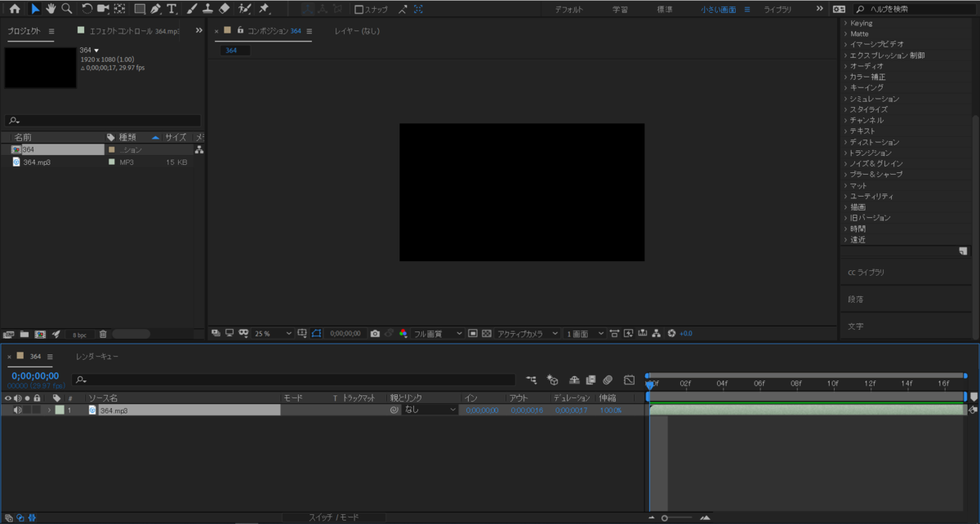Toggle the motion blur icon in timeline
This screenshot has height=524, width=980.
coord(608,380)
